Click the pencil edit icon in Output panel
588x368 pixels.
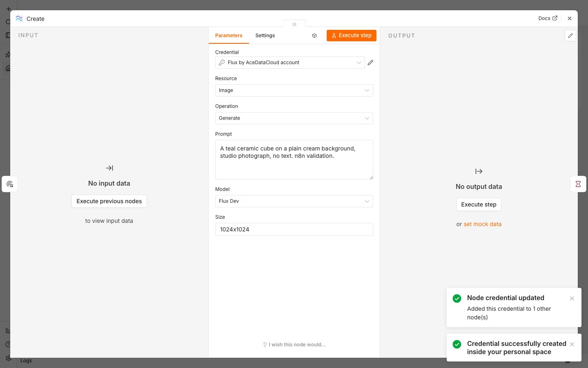(x=570, y=36)
